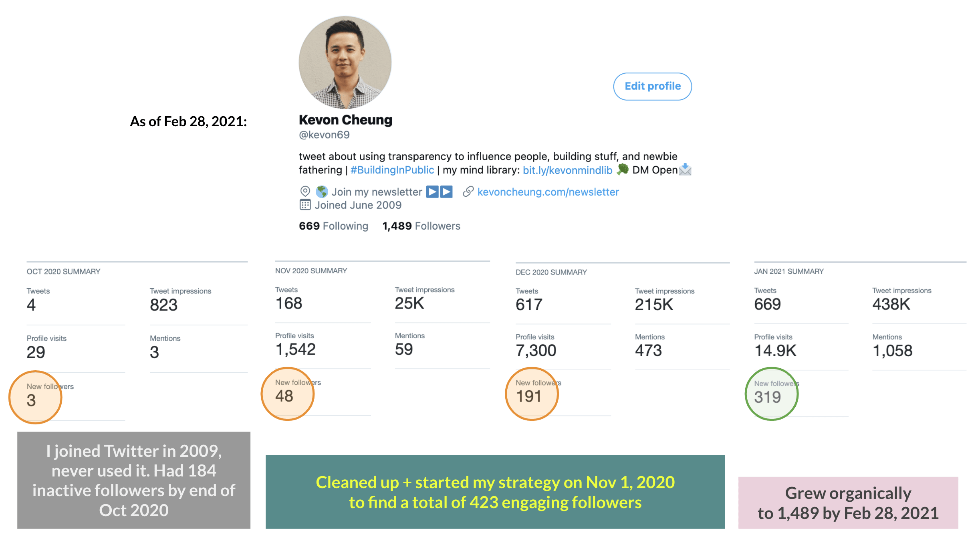980x537 pixels.
Task: Click the #BuildingInPublic hashtag
Action: [392, 170]
